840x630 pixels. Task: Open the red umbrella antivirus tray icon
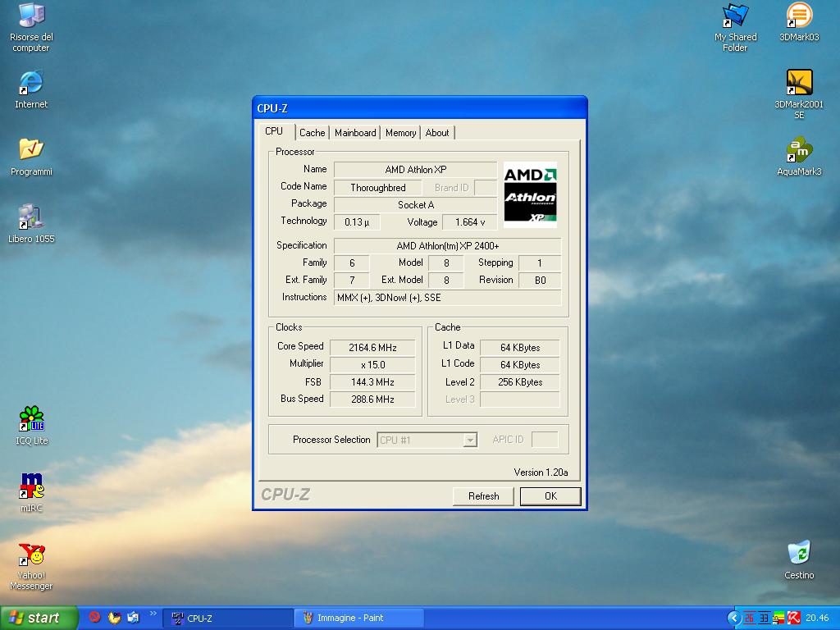[x=793, y=618]
